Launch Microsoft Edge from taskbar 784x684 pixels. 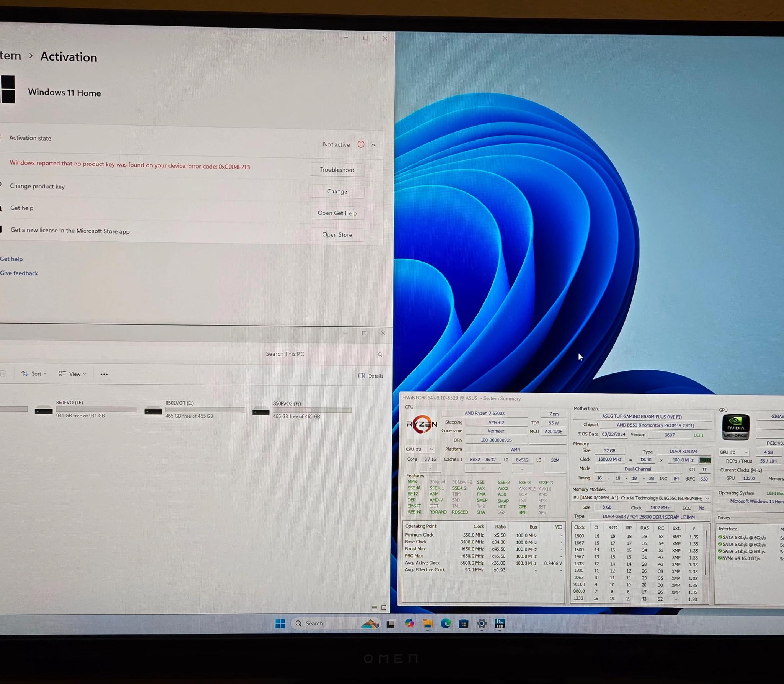pos(445,624)
